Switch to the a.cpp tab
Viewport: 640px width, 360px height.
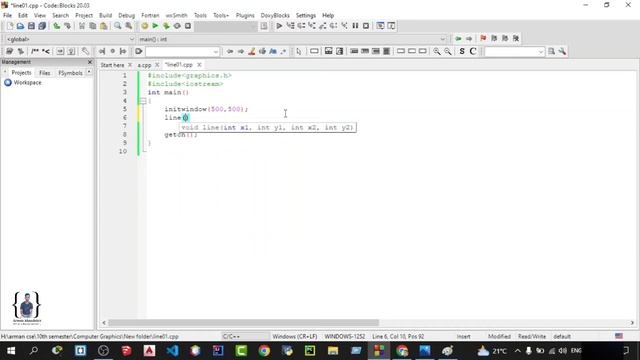tap(144, 65)
